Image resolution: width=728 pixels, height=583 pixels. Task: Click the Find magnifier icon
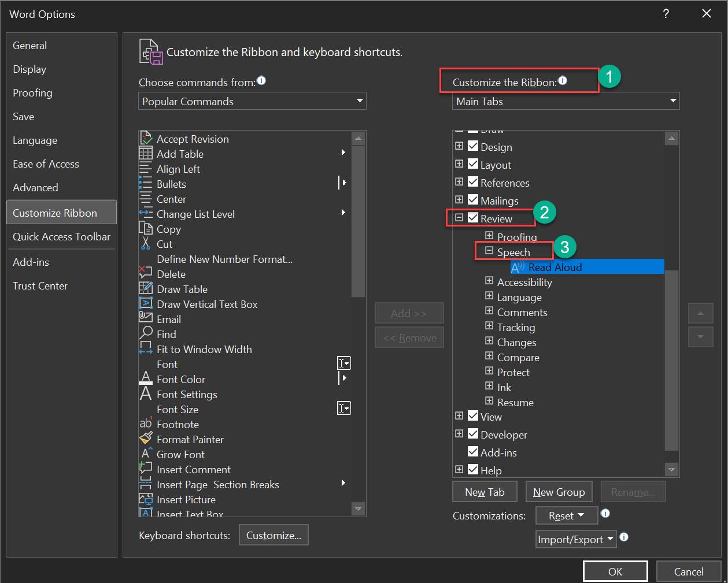[x=146, y=334]
